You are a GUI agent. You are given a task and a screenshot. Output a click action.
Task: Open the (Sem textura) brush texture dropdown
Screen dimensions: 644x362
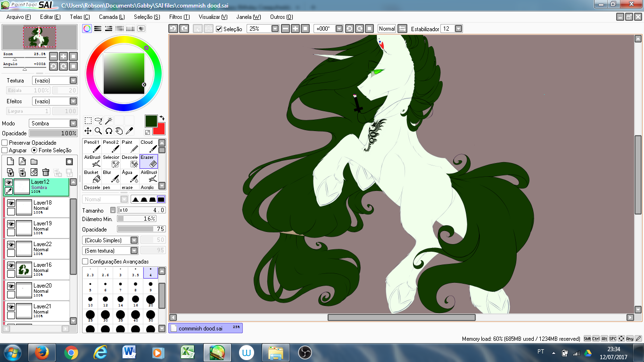pos(110,251)
